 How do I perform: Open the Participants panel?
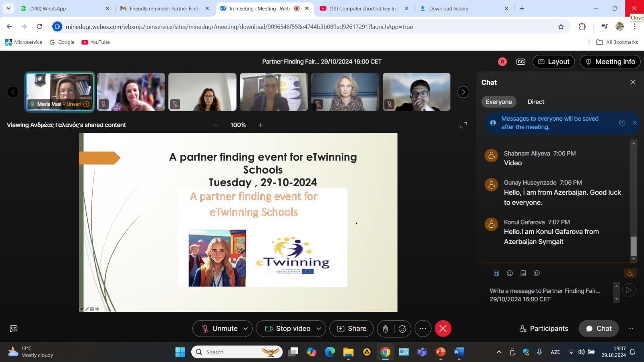click(x=544, y=329)
